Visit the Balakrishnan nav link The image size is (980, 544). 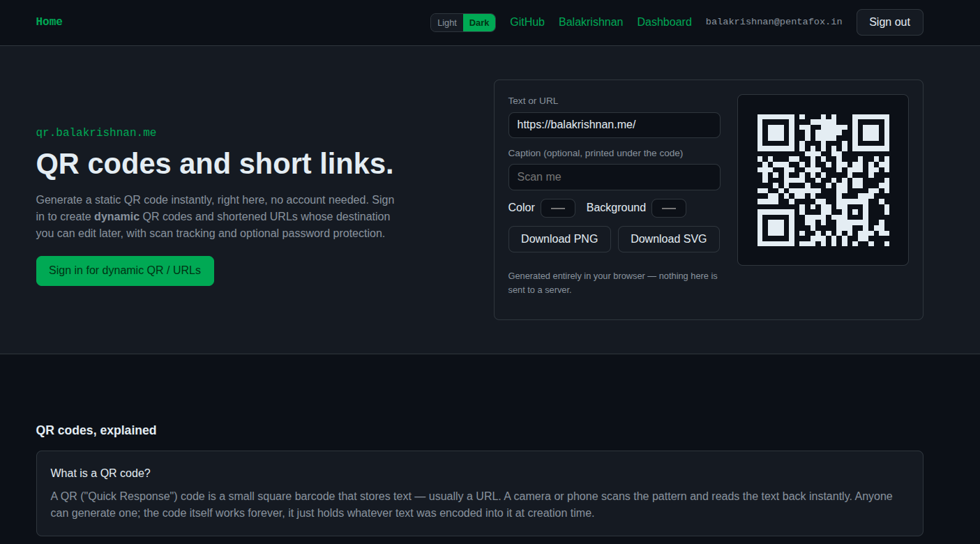point(591,22)
